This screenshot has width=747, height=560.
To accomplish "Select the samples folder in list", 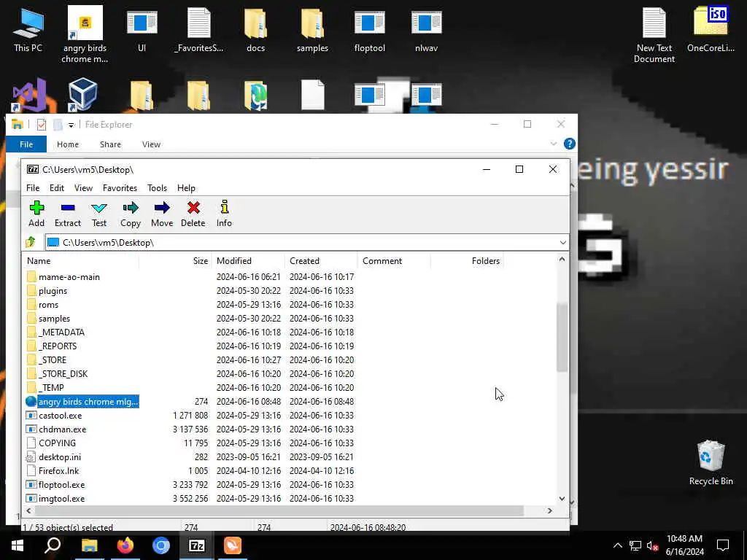I will click(54, 318).
